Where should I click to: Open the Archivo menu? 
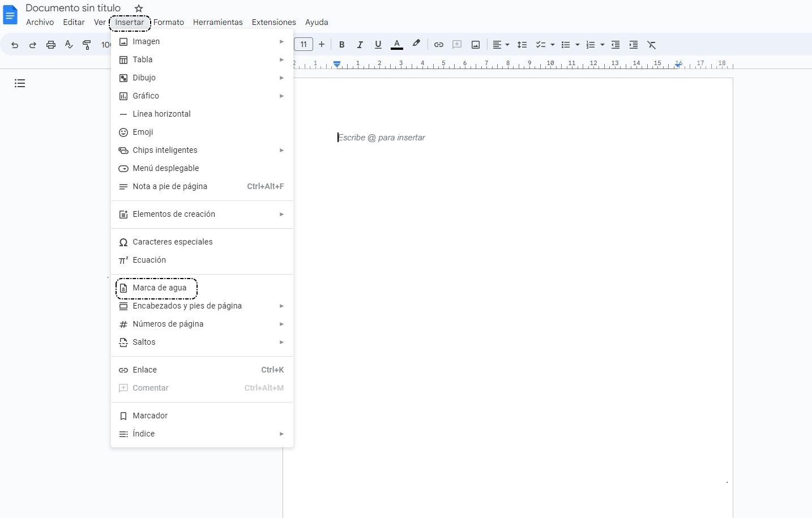coord(40,22)
